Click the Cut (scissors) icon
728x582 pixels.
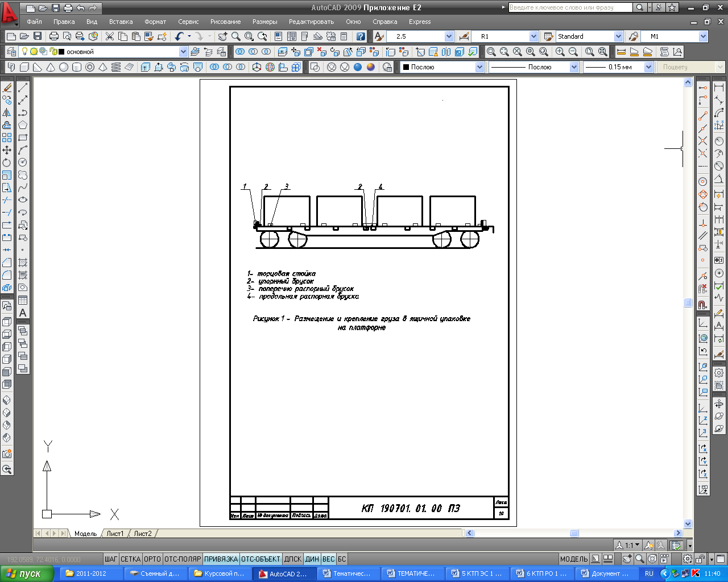click(109, 36)
